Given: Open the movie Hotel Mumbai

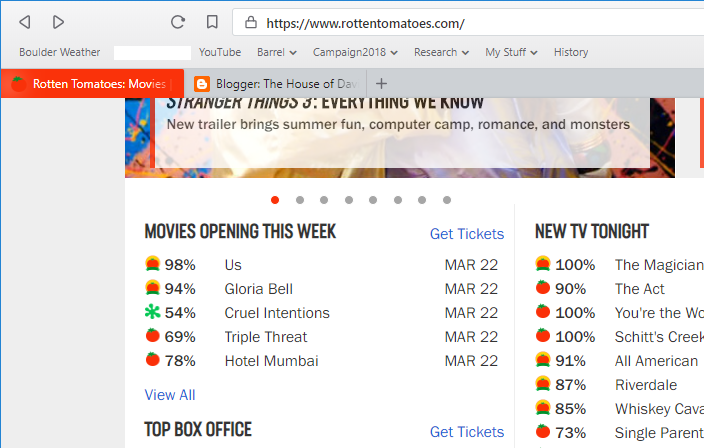Looking at the screenshot, I should [x=271, y=361].
